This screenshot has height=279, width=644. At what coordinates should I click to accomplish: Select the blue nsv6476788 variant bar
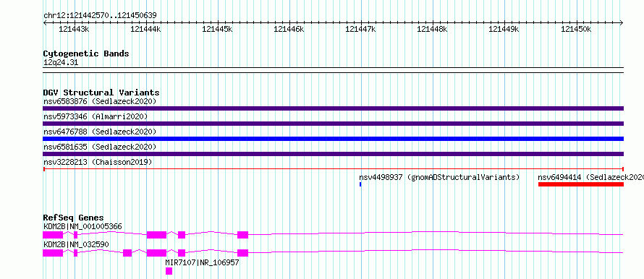pos(333,139)
